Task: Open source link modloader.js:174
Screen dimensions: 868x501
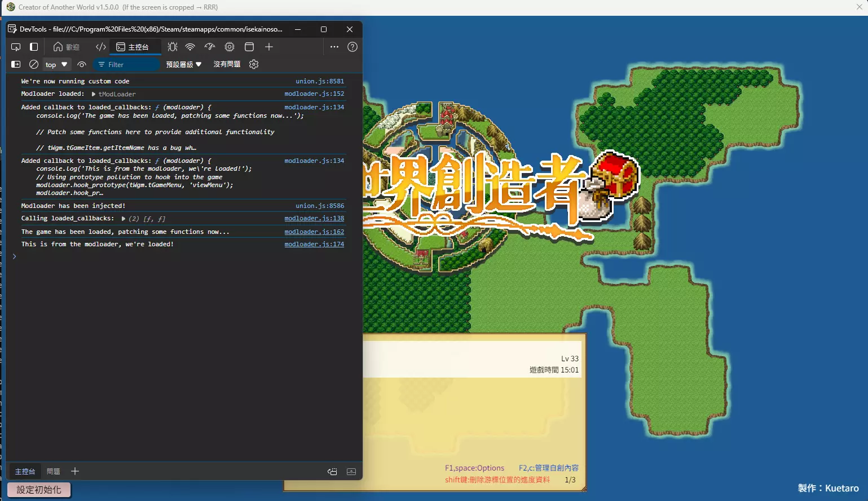Action: (314, 244)
